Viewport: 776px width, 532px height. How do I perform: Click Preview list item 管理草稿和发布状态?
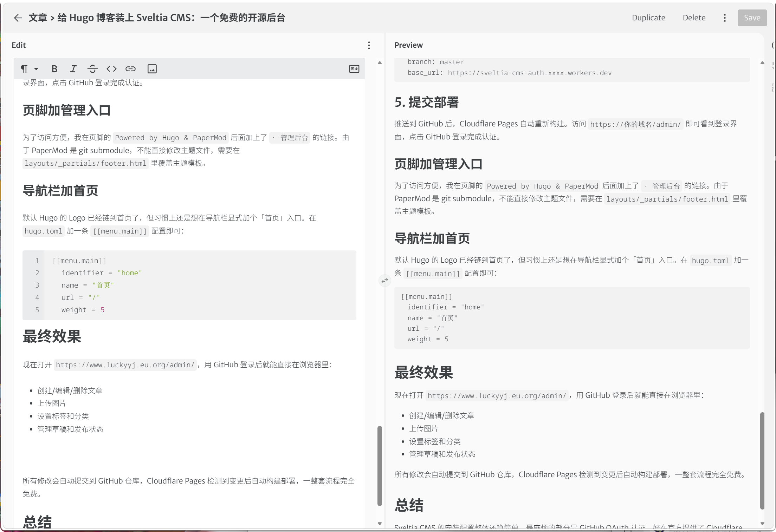click(x=442, y=454)
